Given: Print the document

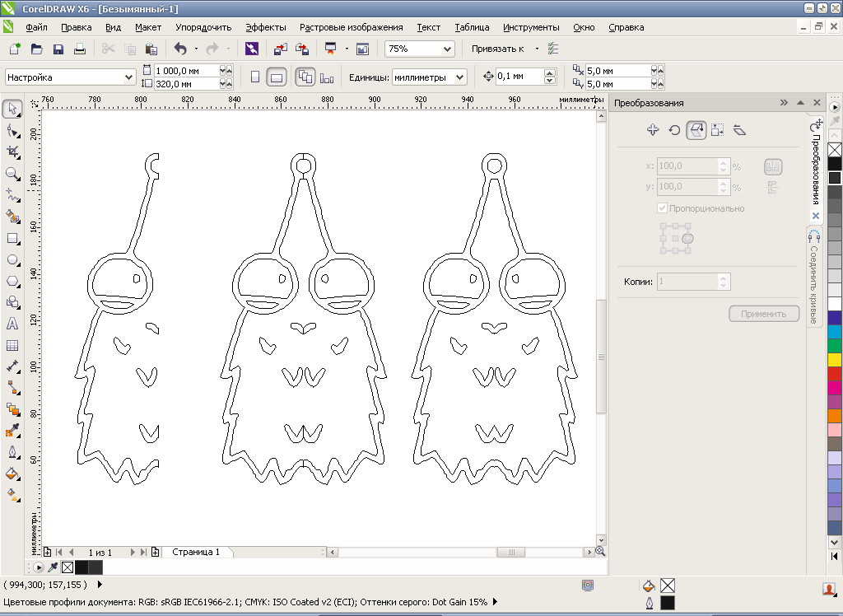Looking at the screenshot, I should pos(80,49).
